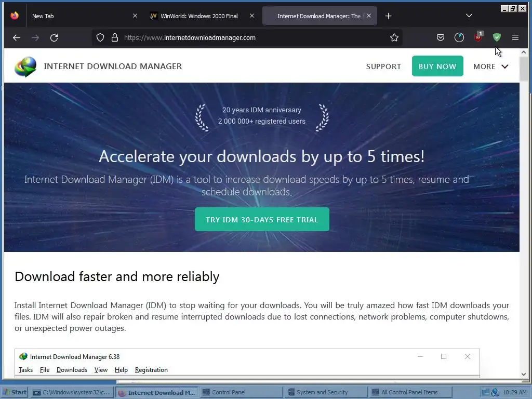Open the tracking protection shield icon
532x399 pixels.
click(x=100, y=37)
